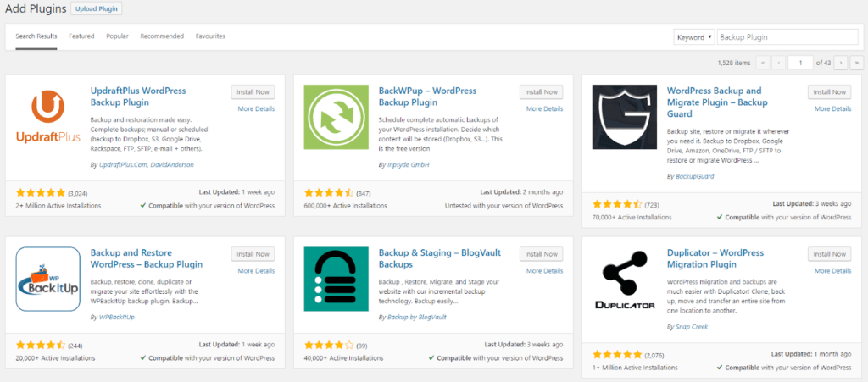Install the Backup Guard plugin
This screenshot has height=382, width=868.
(x=830, y=92)
